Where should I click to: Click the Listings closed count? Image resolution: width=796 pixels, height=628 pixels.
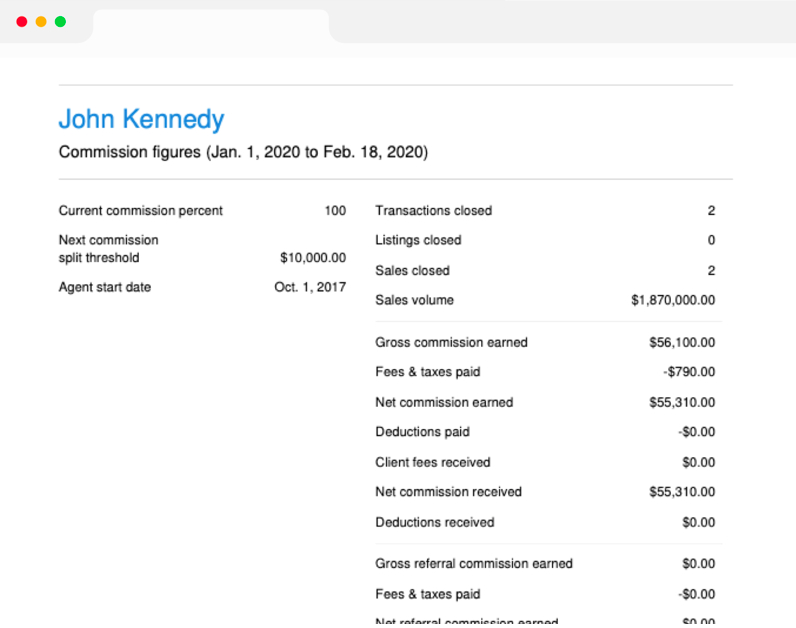[711, 240]
